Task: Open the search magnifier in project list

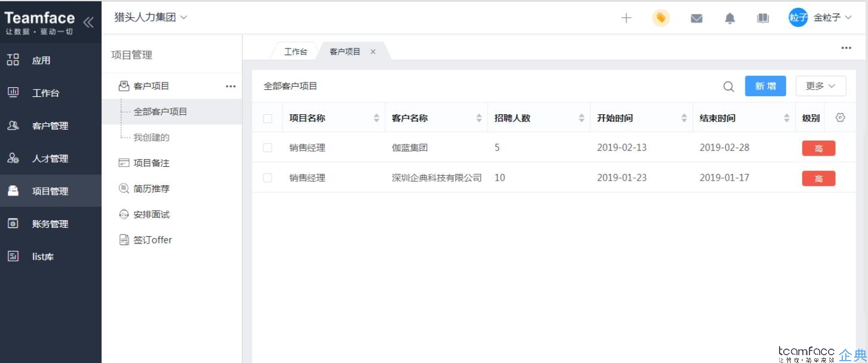Action: 728,87
